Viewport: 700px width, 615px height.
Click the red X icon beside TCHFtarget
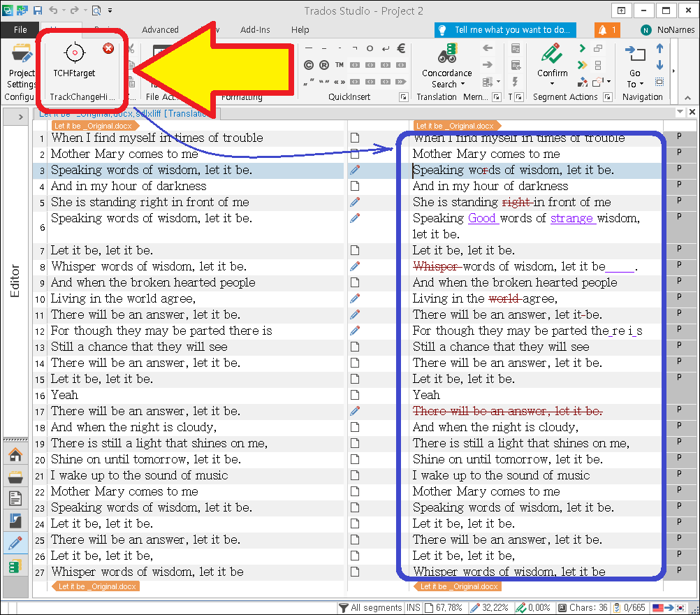[x=108, y=48]
